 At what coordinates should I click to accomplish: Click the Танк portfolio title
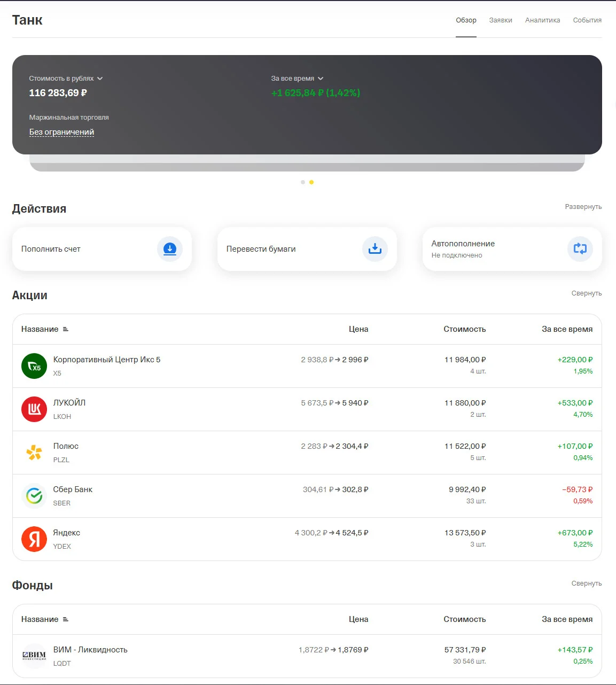pos(27,20)
